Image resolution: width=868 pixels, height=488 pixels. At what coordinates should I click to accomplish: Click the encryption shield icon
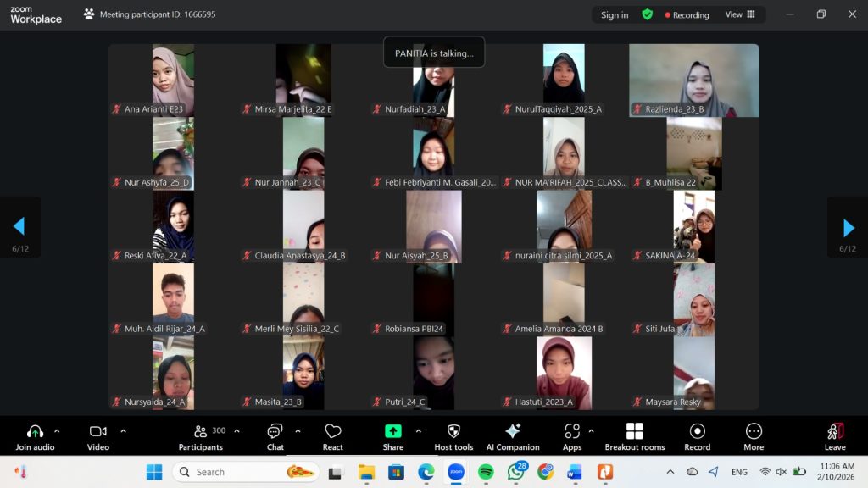pyautogui.click(x=648, y=14)
